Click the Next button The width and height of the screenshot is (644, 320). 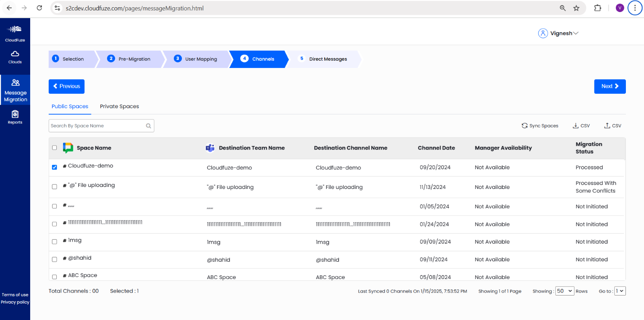tap(609, 86)
